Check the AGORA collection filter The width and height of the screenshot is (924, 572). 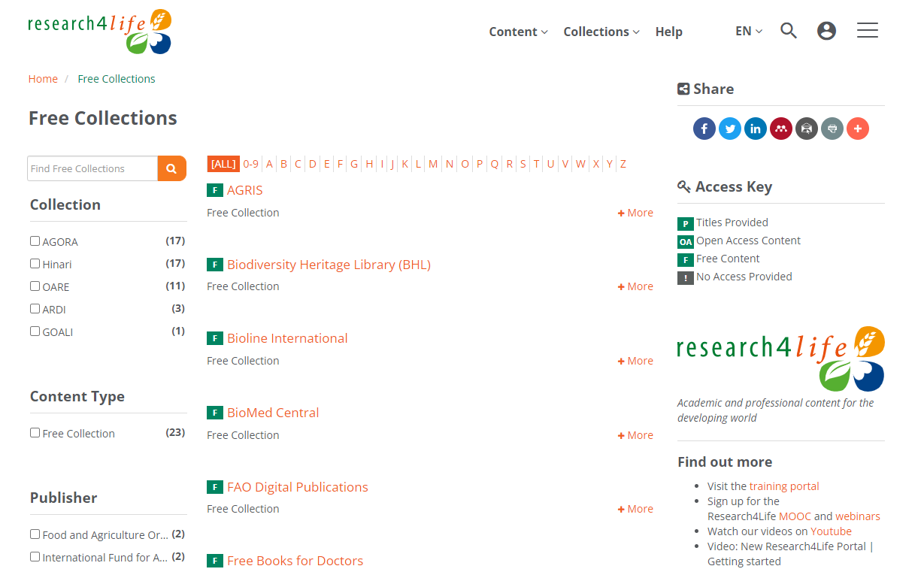point(35,241)
